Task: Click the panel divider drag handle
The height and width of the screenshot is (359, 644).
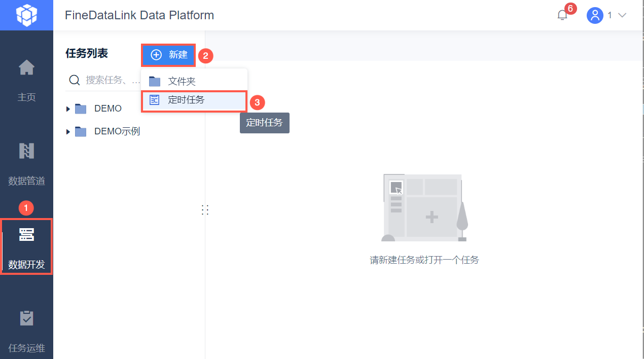Action: [x=205, y=210]
